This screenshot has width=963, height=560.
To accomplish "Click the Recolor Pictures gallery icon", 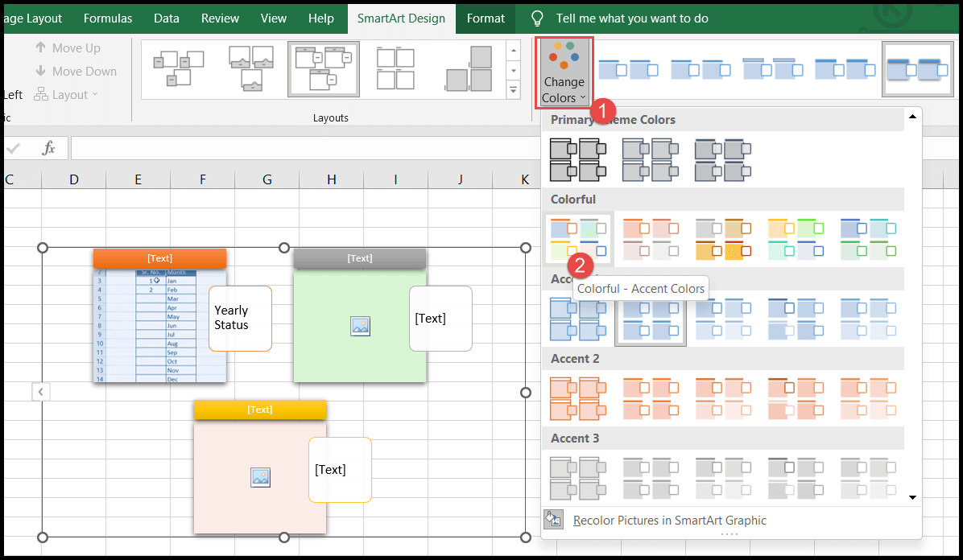I will [x=553, y=519].
